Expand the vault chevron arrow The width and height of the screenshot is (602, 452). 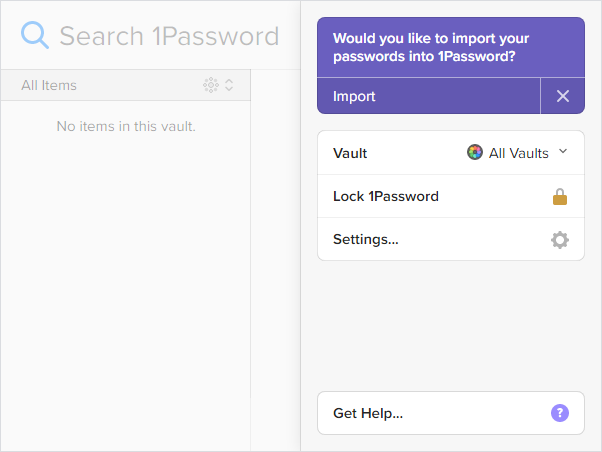pos(563,151)
